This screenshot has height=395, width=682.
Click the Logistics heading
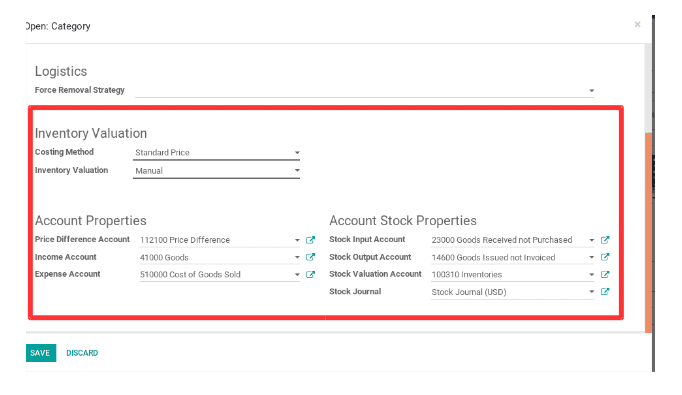coord(61,71)
